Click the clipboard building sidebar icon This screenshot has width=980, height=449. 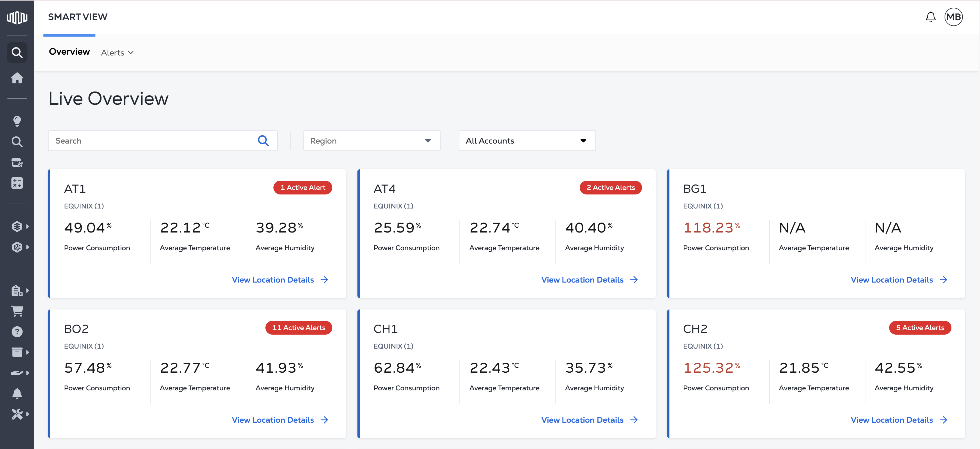tap(17, 291)
